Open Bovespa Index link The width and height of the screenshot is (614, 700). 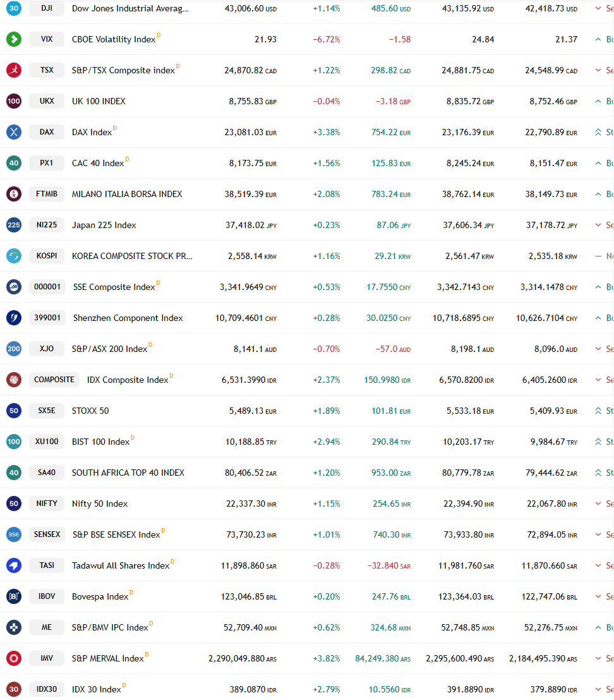click(x=100, y=596)
